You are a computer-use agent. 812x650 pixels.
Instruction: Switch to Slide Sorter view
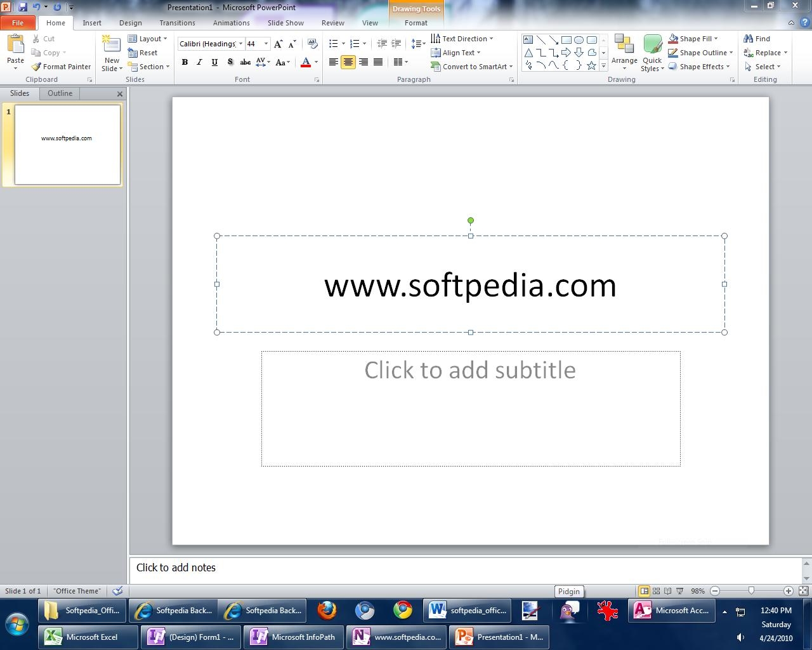tap(656, 591)
